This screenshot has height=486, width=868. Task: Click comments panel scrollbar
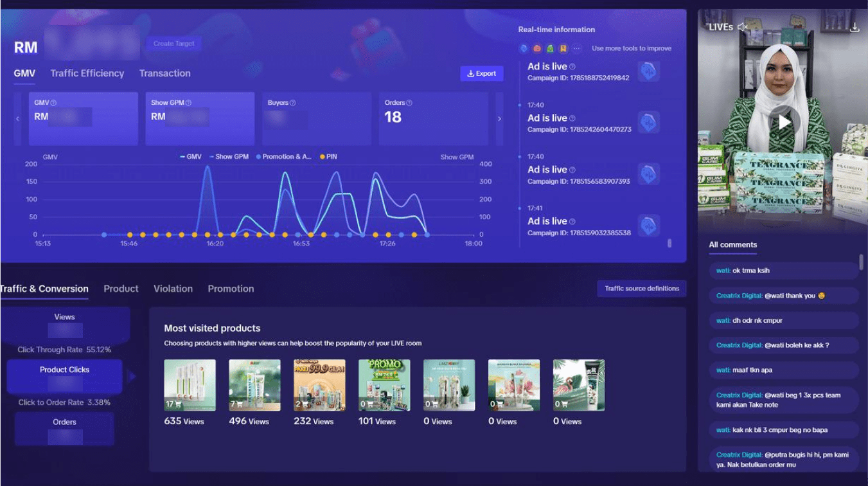tap(862, 262)
